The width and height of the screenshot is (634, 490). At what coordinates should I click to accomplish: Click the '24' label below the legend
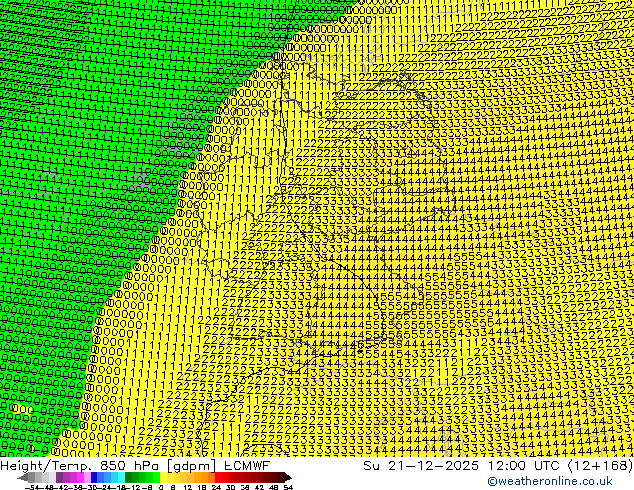point(216,487)
